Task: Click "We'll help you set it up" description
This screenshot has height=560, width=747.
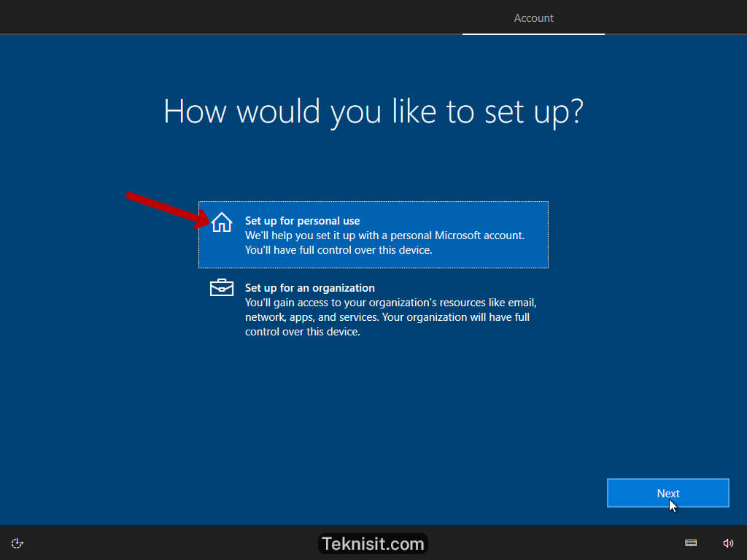Action: (384, 236)
